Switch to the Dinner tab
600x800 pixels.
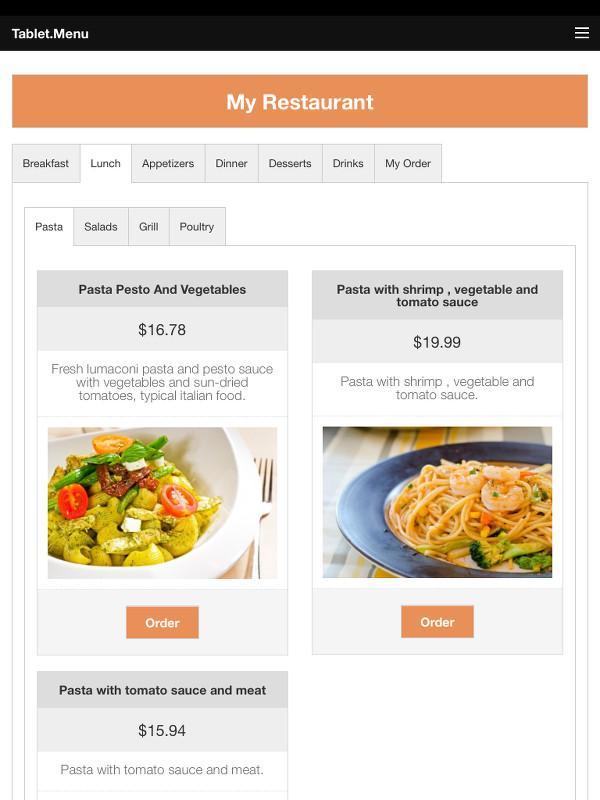coord(231,163)
